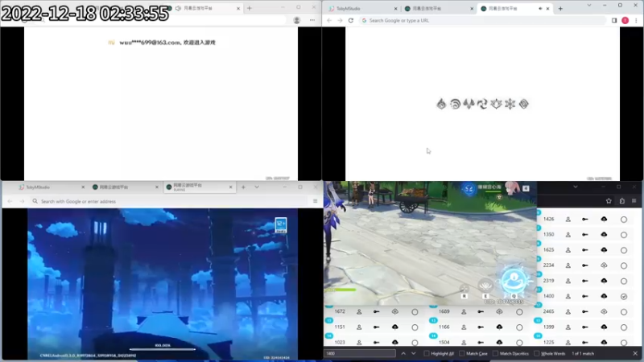Switch to the TobyMStudio tab in bottom-left browser
The height and width of the screenshot is (362, 644).
52,187
